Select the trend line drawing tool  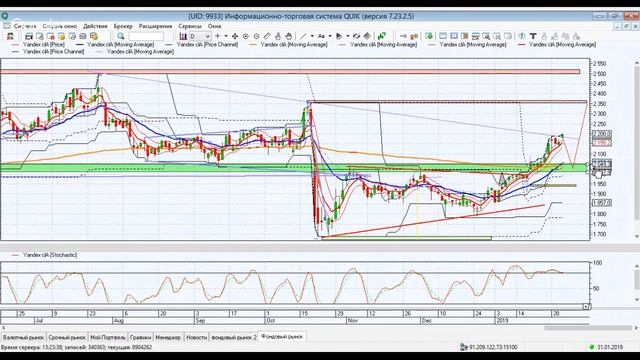coord(304,36)
